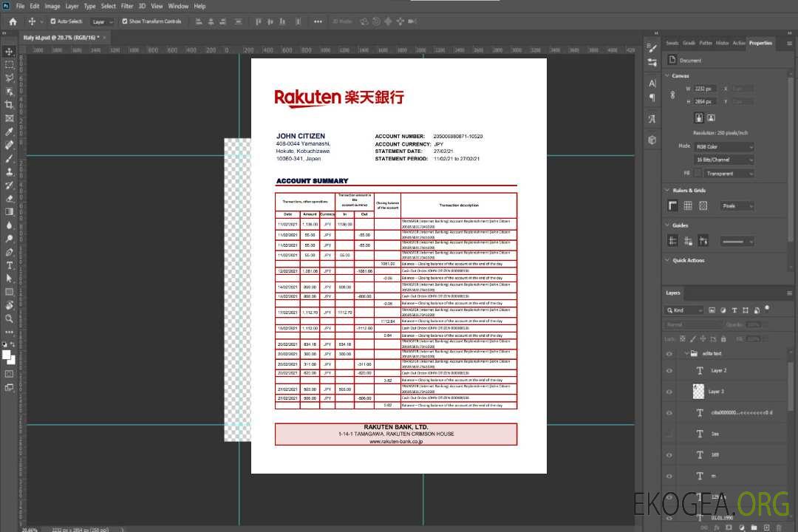Select the Horizontal Type tool

9,265
